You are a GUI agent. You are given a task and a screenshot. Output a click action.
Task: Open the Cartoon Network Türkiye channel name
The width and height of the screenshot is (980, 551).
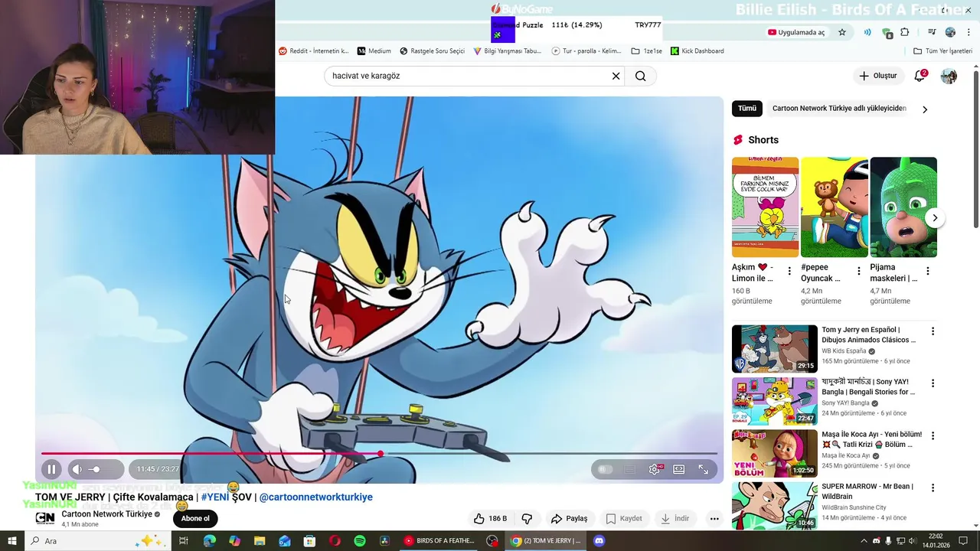[107, 514]
